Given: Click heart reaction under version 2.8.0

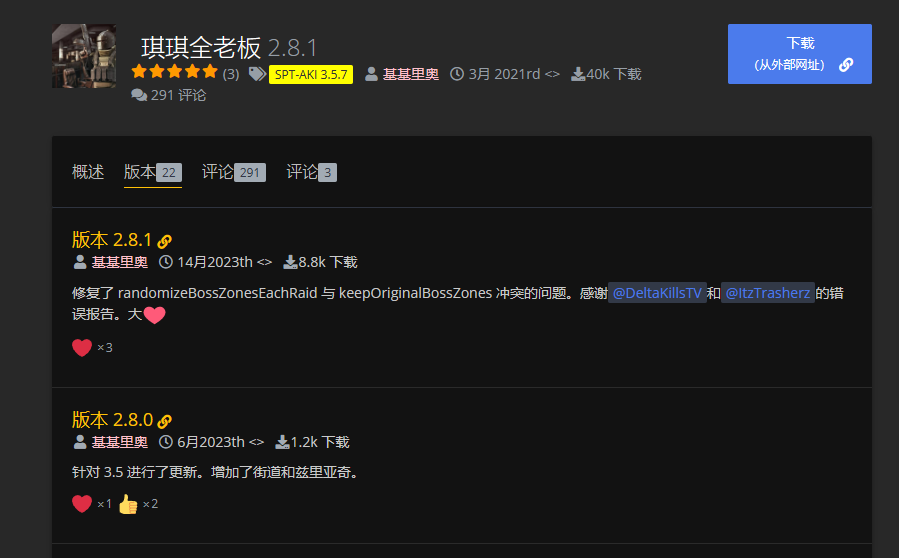Looking at the screenshot, I should [82, 504].
